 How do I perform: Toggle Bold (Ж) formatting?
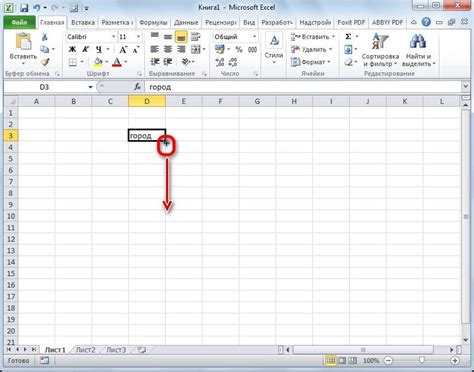click(72, 49)
